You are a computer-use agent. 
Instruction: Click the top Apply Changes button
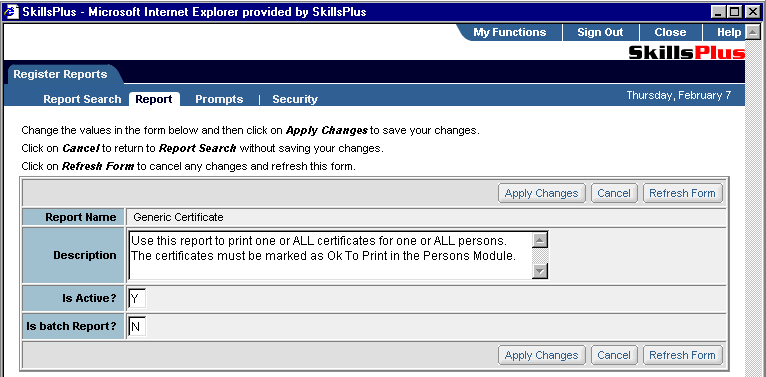(x=541, y=193)
